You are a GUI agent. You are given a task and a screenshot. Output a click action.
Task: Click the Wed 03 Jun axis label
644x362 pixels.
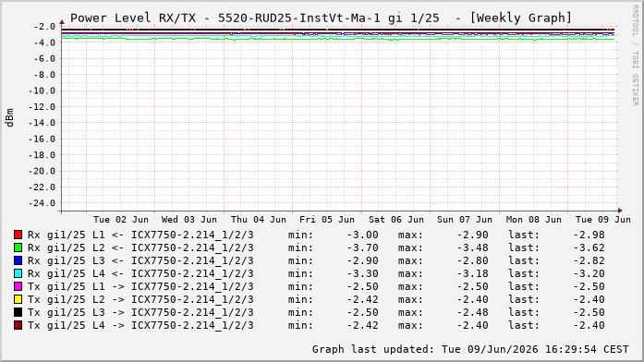188,220
